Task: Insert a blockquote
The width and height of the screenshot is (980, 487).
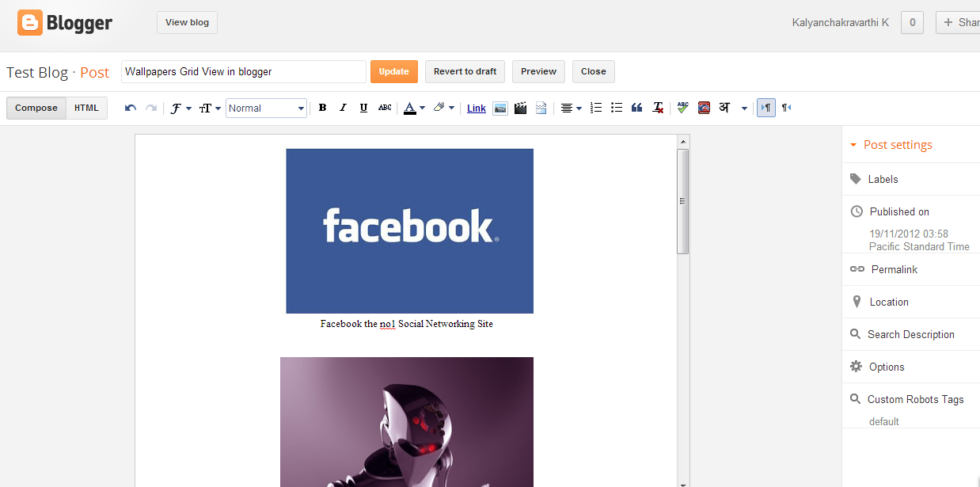Action: tap(636, 108)
